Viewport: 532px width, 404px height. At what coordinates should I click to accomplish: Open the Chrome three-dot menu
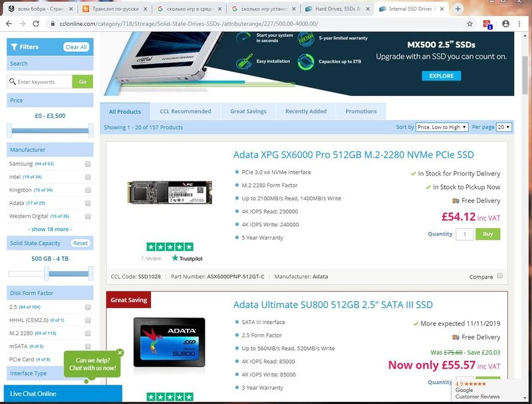pyautogui.click(x=521, y=23)
